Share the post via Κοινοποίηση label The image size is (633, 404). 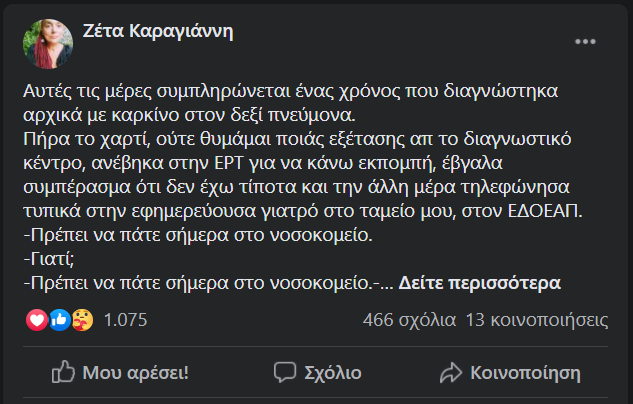[x=526, y=373]
